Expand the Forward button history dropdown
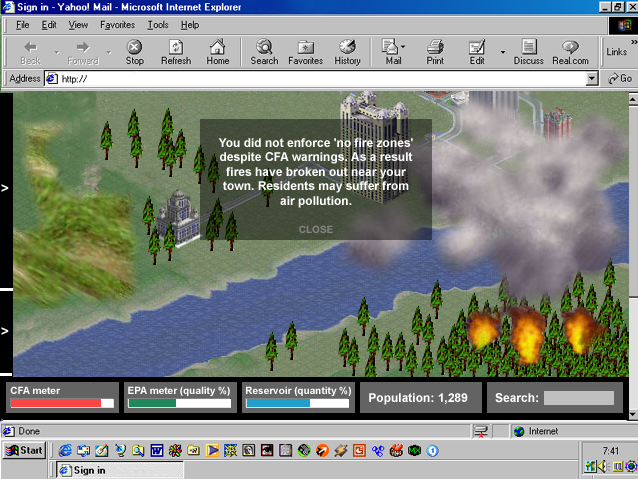The image size is (638, 479). coord(109,52)
